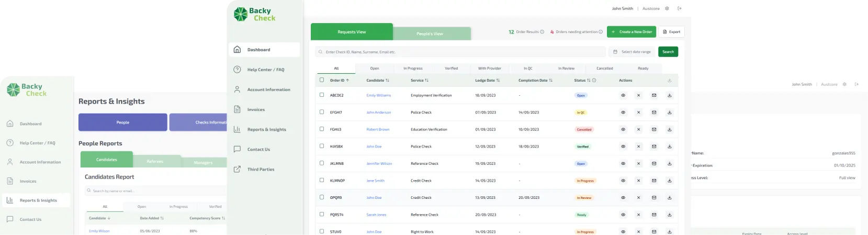Image resolution: width=868 pixels, height=235 pixels.
Task: View HJX5BX order using eye icon
Action: (623, 147)
